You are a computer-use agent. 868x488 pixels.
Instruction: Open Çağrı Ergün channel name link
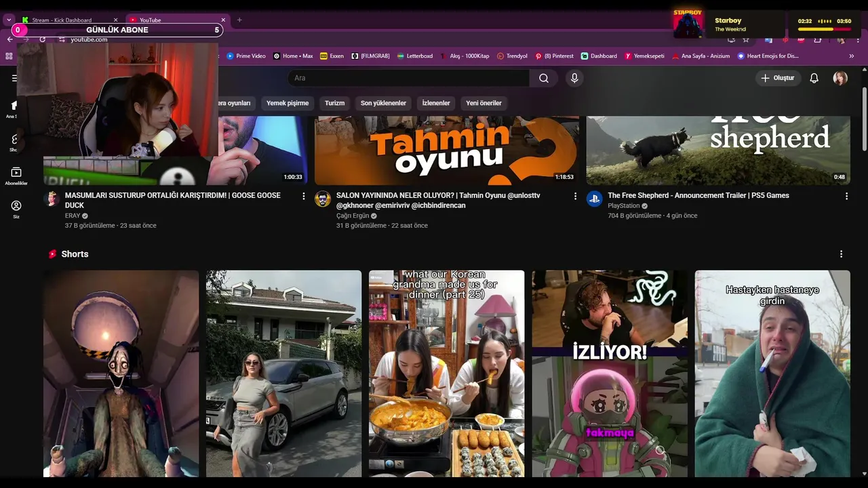point(353,216)
